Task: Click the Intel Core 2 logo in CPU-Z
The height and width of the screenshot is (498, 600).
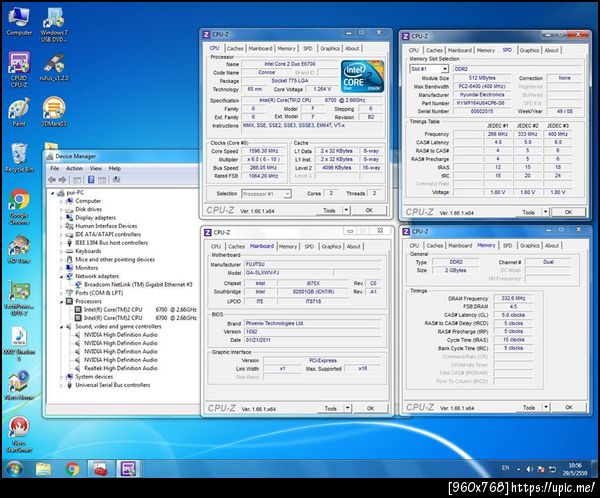Action: pos(362,76)
